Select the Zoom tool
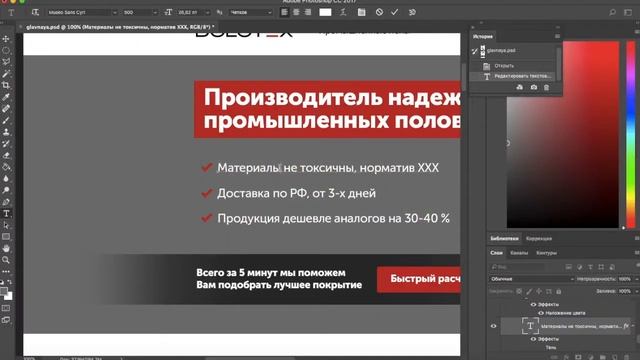This screenshot has height=360, width=640. pos(6,260)
